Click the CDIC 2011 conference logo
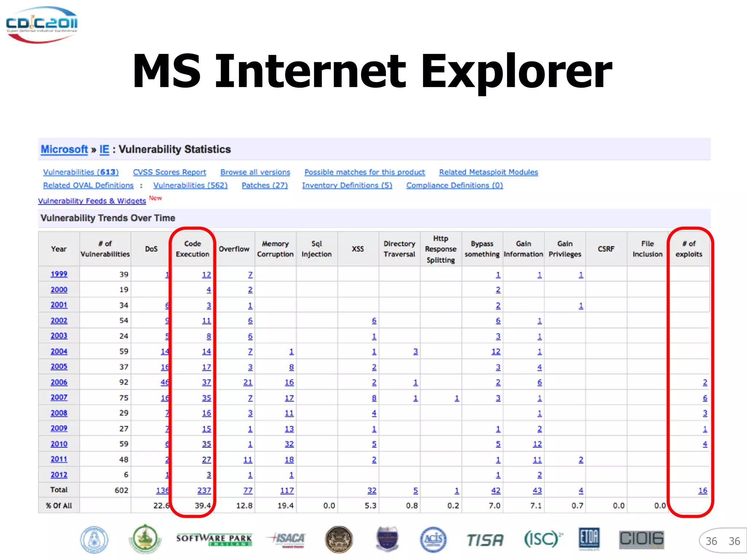Image resolution: width=747 pixels, height=560 pixels. [x=41, y=24]
